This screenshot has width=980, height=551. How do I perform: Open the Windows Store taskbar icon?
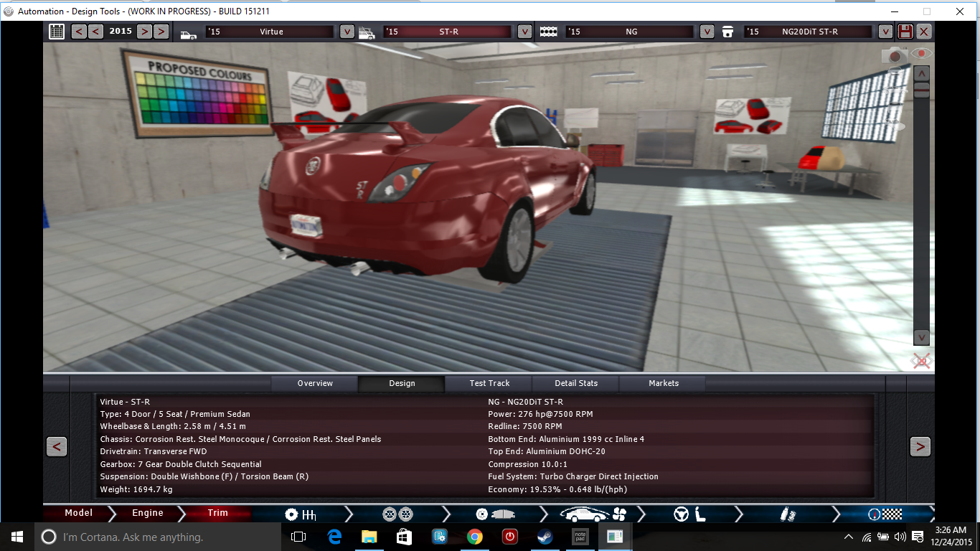(404, 537)
